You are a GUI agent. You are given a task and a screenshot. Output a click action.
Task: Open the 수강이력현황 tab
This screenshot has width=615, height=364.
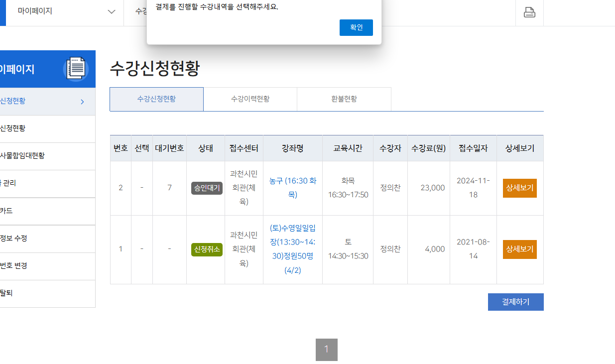click(250, 99)
